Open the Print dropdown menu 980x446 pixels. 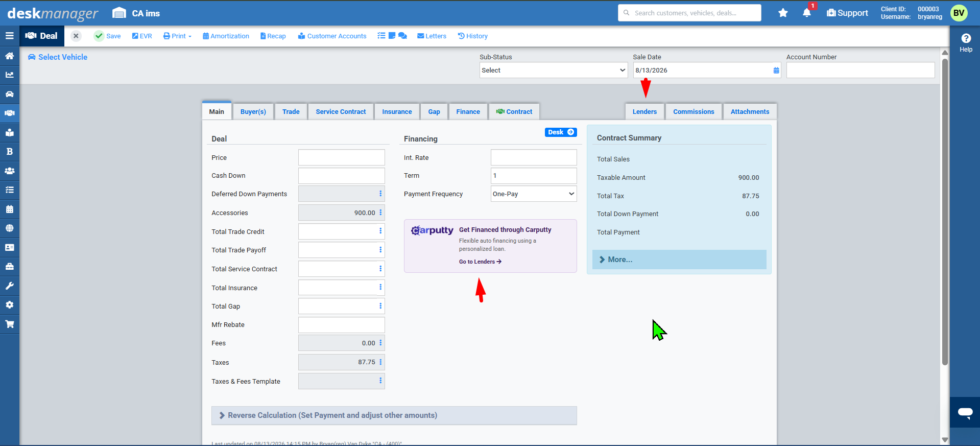[177, 36]
